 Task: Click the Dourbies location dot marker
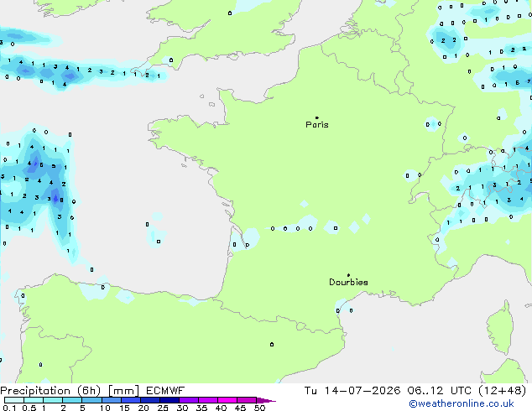click(x=348, y=275)
